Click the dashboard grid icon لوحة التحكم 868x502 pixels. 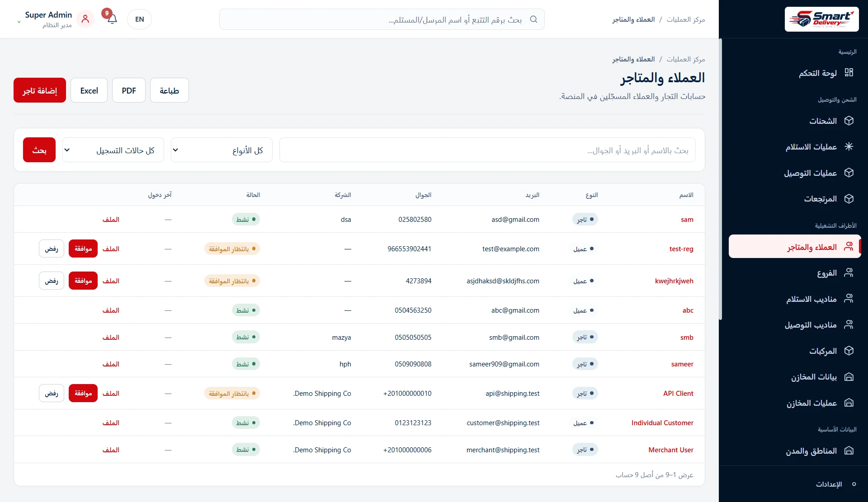[849, 73]
